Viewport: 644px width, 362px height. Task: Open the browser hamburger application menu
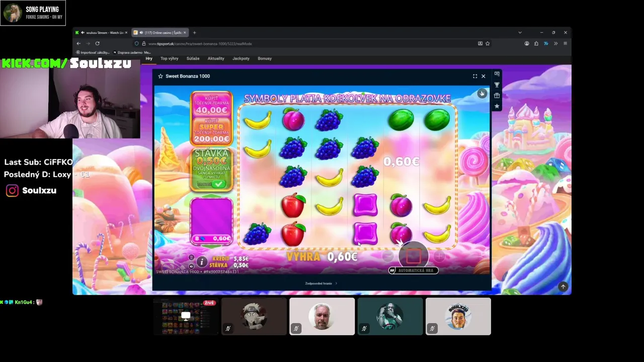[565, 44]
